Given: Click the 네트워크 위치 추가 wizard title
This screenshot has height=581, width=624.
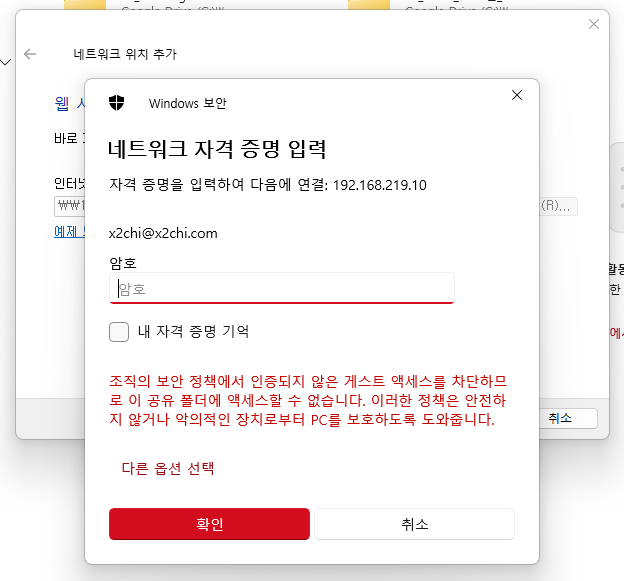Looking at the screenshot, I should (125, 54).
